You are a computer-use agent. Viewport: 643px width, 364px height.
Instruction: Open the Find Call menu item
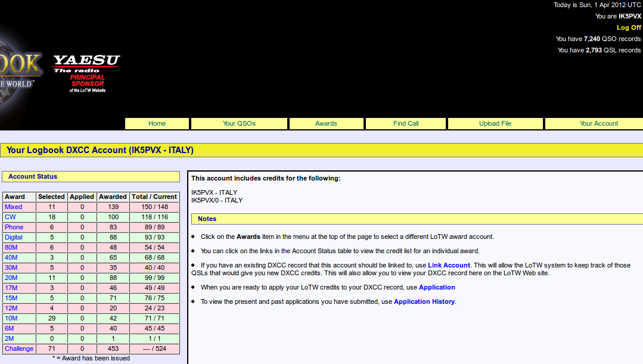click(x=406, y=123)
